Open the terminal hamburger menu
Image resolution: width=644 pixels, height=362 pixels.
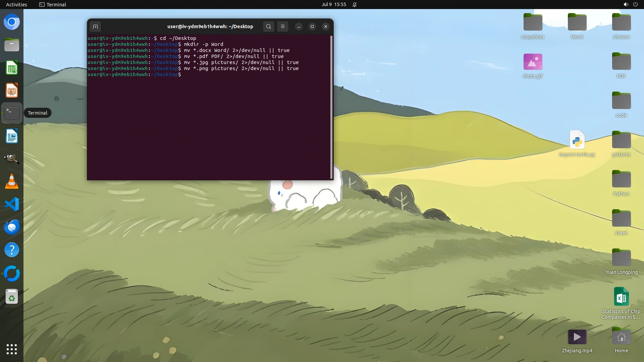pyautogui.click(x=283, y=26)
